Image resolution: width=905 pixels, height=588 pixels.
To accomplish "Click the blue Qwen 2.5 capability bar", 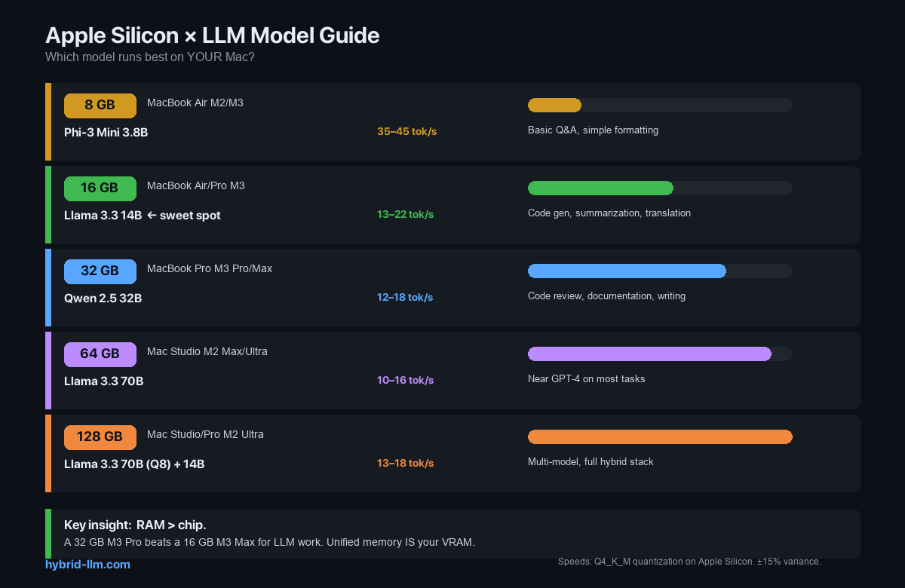I will [x=627, y=271].
